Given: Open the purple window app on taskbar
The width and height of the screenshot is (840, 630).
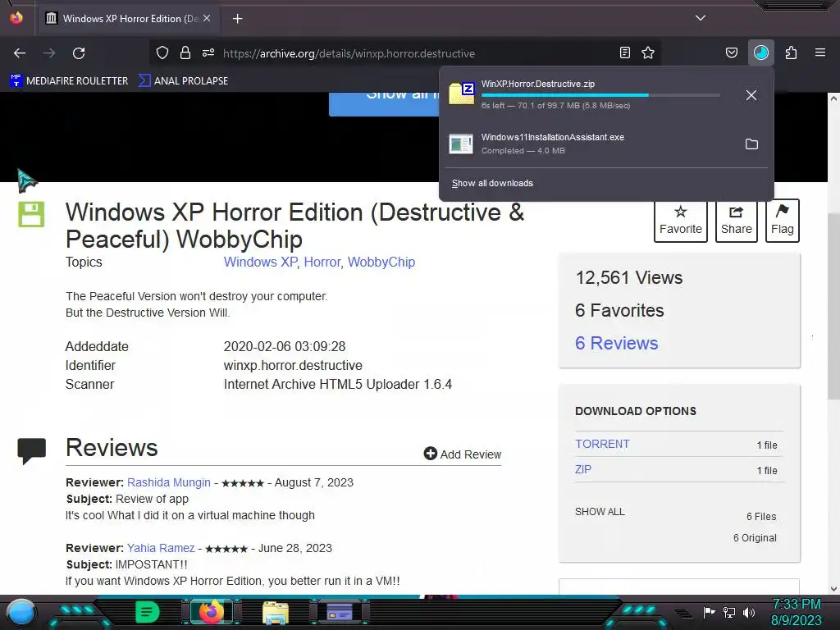Looking at the screenshot, I should (340, 612).
